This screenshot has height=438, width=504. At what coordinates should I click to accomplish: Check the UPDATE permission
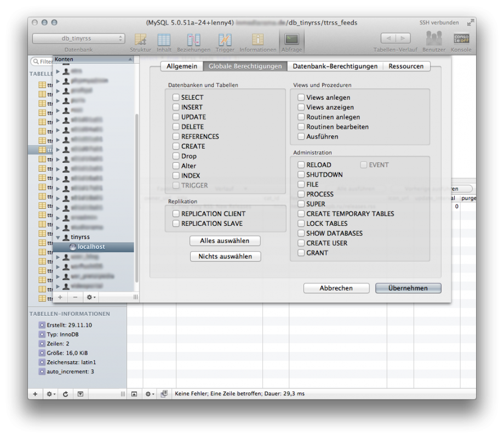tap(176, 117)
